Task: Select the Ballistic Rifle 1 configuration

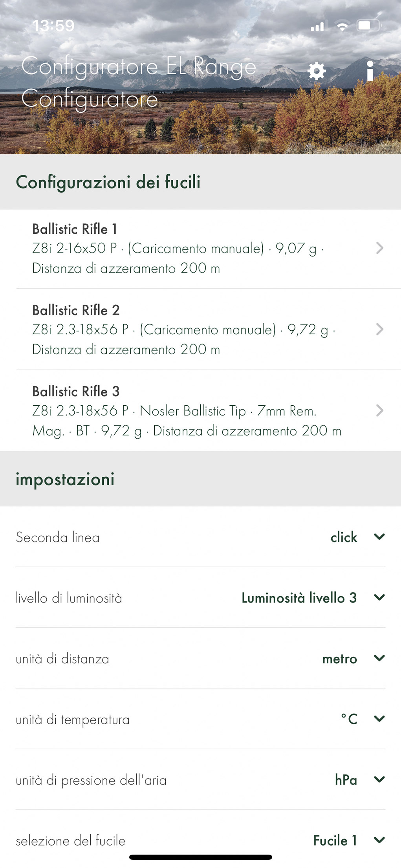Action: [x=177, y=248]
